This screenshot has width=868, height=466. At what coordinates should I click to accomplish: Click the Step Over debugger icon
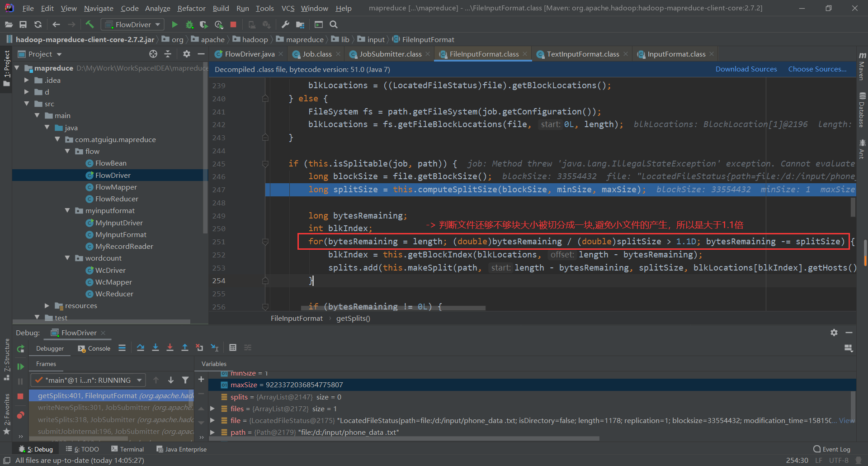141,347
